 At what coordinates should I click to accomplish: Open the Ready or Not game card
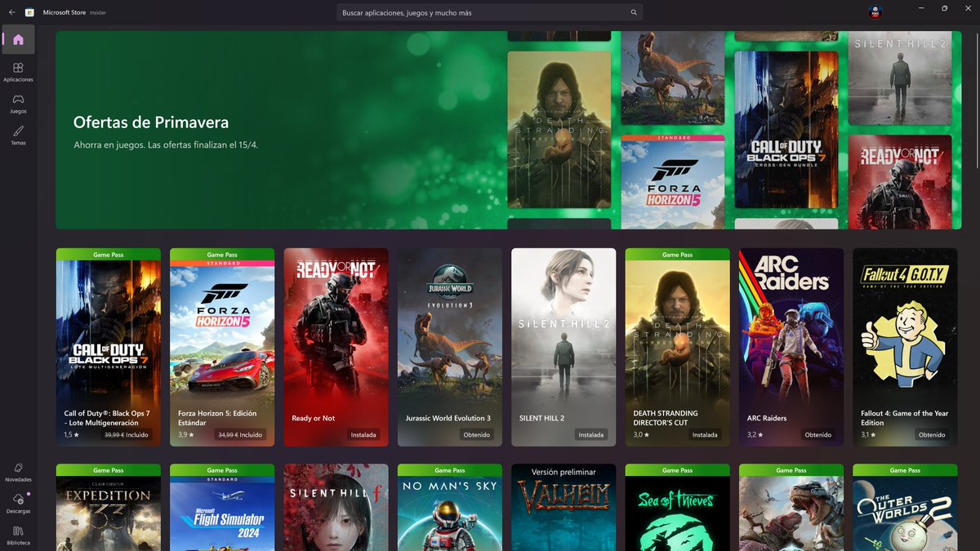coord(336,347)
